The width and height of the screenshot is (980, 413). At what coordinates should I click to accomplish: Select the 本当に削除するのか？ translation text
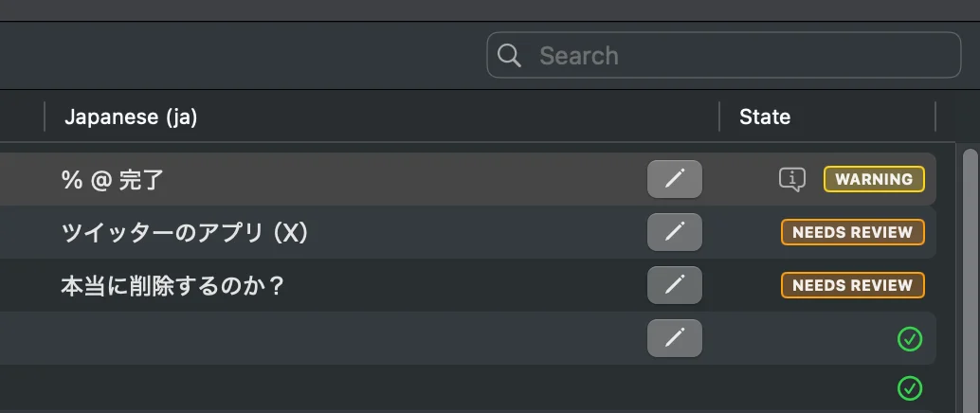coord(172,286)
